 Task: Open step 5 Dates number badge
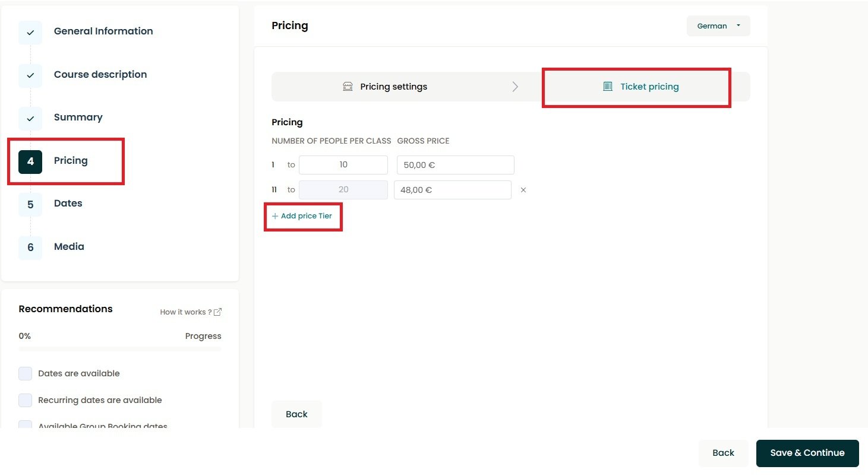30,205
